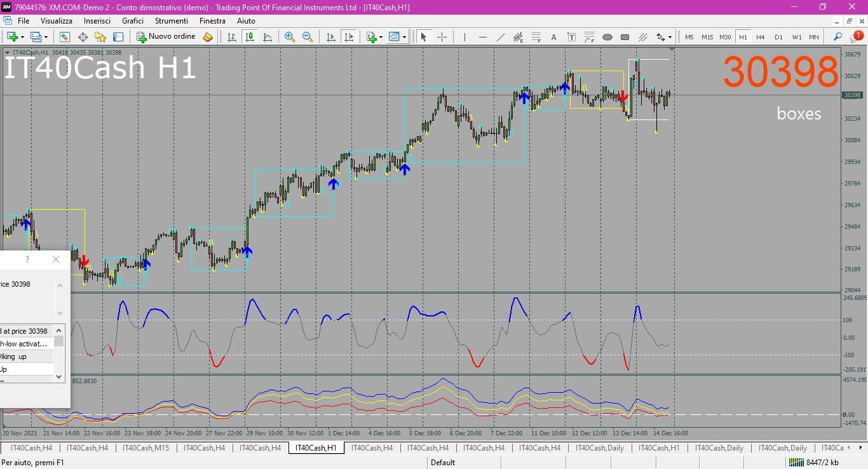
Task: Click the help question mark in dialog
Action: point(27,259)
